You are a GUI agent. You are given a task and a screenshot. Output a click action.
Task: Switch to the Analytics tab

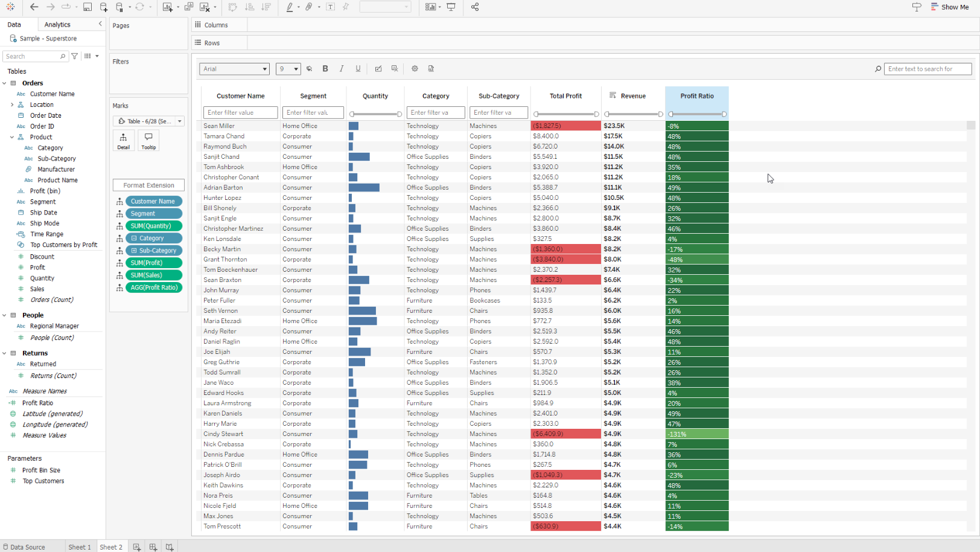[57, 25]
